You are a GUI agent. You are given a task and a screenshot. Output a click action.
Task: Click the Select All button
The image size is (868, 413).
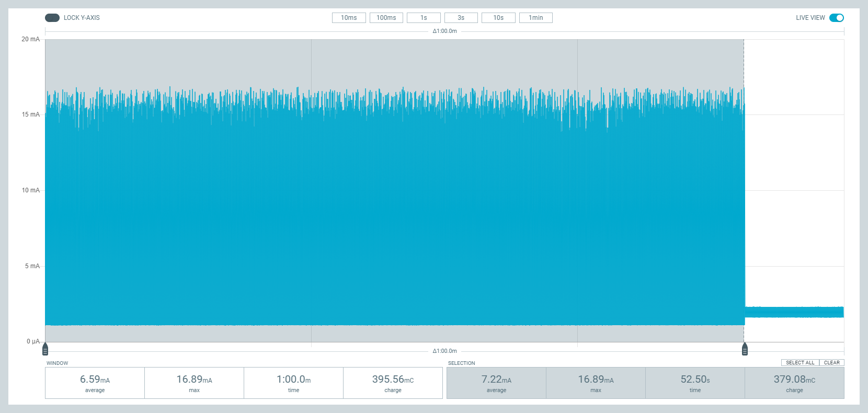point(800,363)
